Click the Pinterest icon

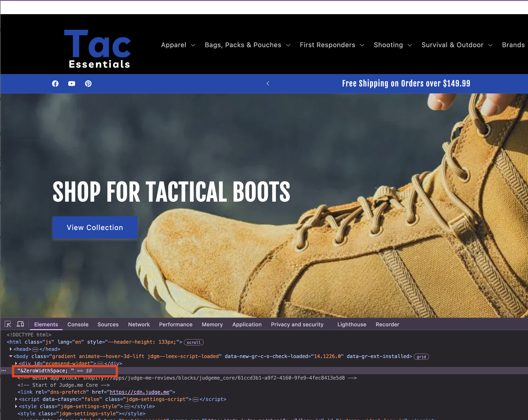coord(88,84)
